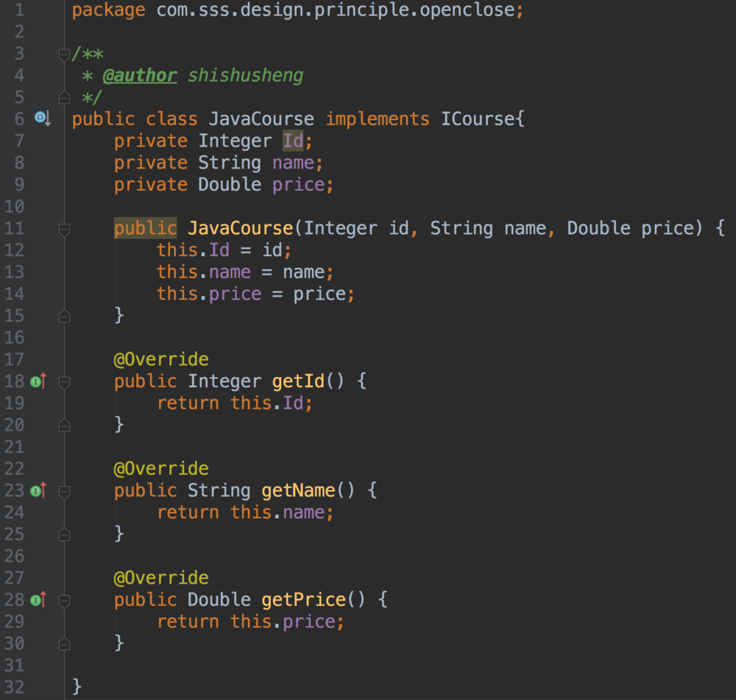Click this.Id assignment on line 12
This screenshot has height=700, width=736.
tap(224, 250)
